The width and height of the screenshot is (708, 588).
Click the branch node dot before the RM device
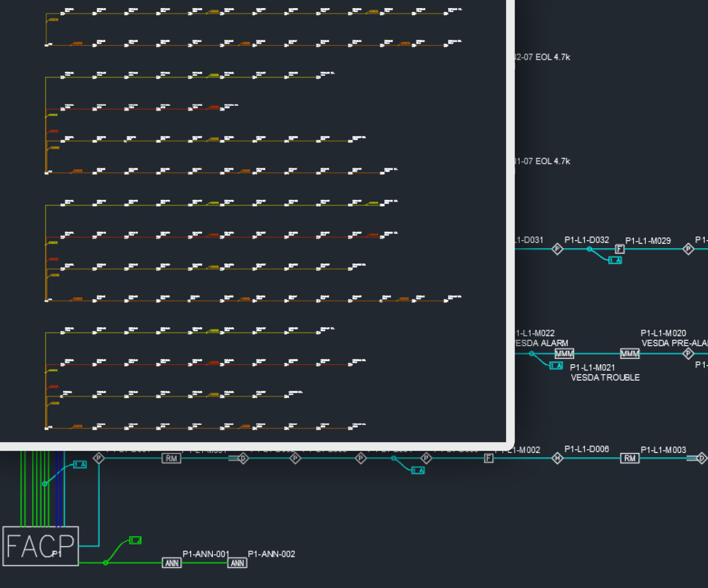pyautogui.click(x=394, y=459)
